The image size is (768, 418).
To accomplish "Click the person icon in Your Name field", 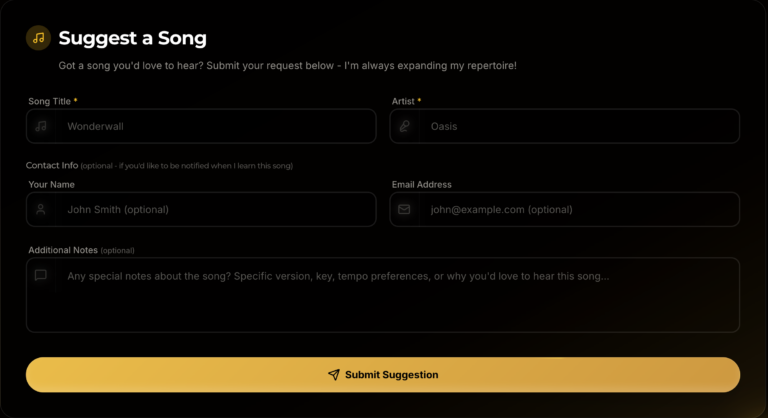I will point(41,210).
